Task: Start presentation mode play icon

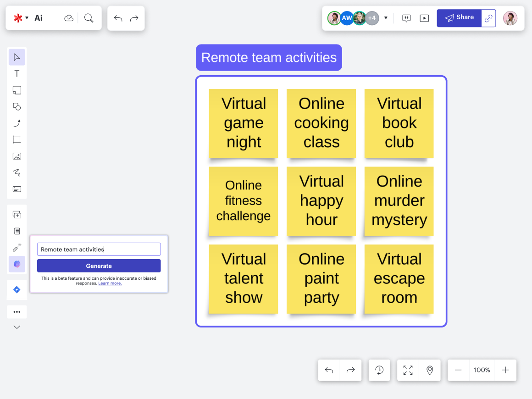Action: (425, 18)
